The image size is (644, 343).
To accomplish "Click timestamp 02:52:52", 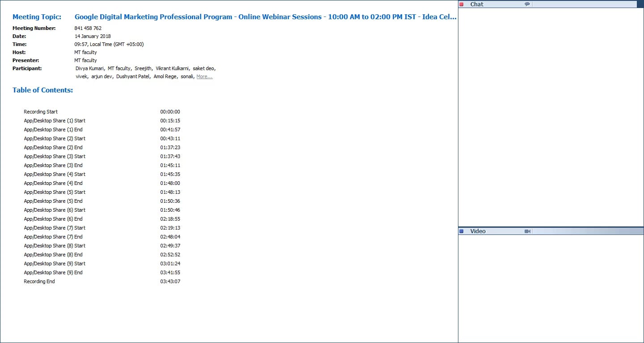I will click(x=170, y=255).
